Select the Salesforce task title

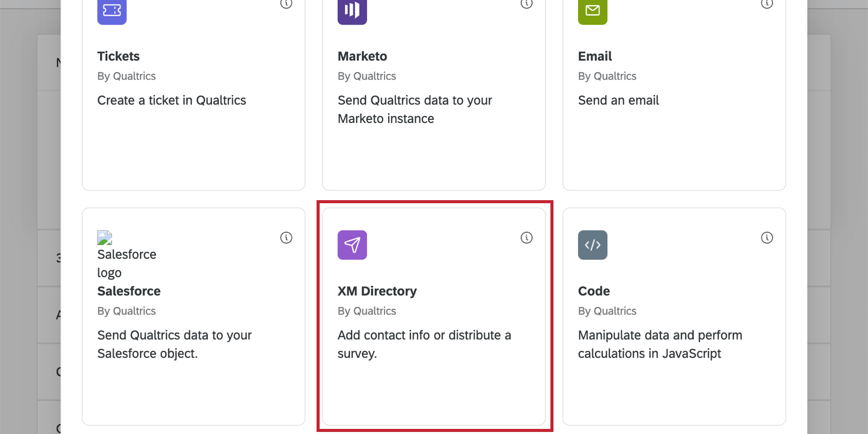(129, 291)
